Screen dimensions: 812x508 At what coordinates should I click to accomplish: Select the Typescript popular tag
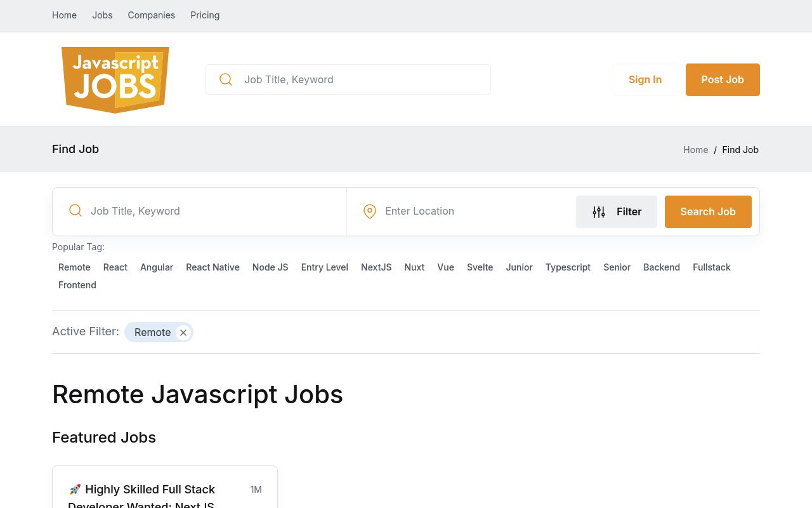coord(568,267)
